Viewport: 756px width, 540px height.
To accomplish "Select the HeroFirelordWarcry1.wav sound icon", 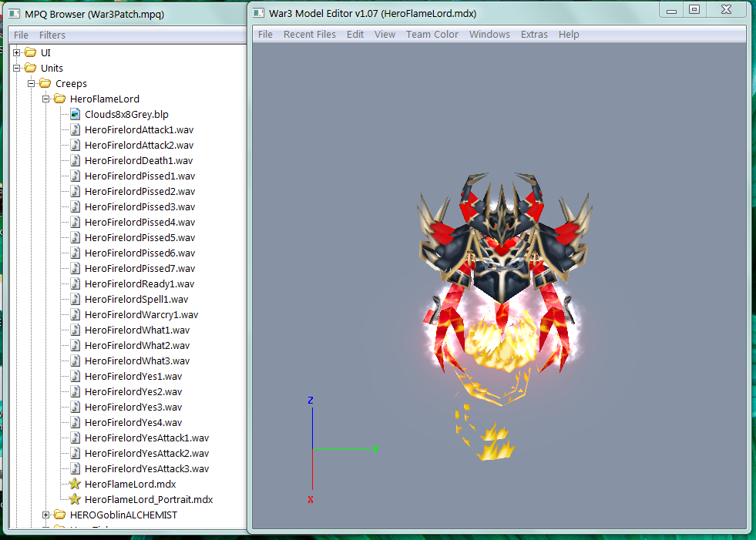I will [76, 315].
